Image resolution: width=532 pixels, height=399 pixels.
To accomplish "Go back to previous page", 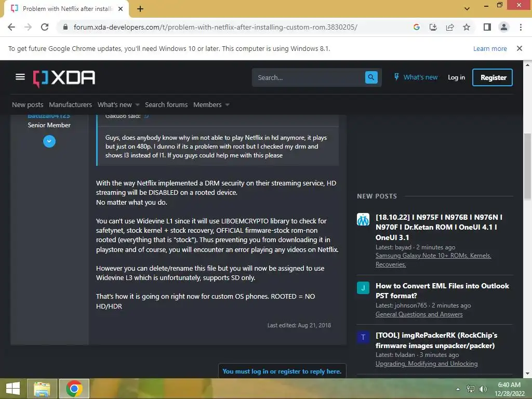I will click(x=11, y=27).
